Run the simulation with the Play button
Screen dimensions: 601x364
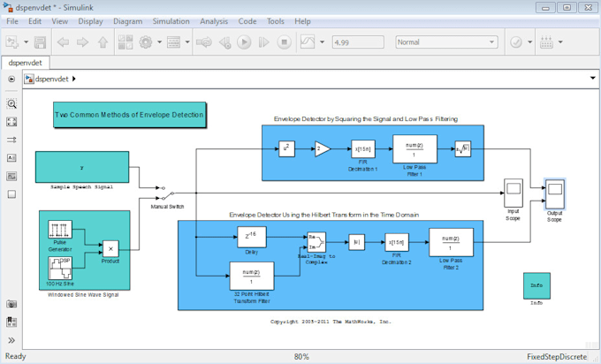coord(244,42)
